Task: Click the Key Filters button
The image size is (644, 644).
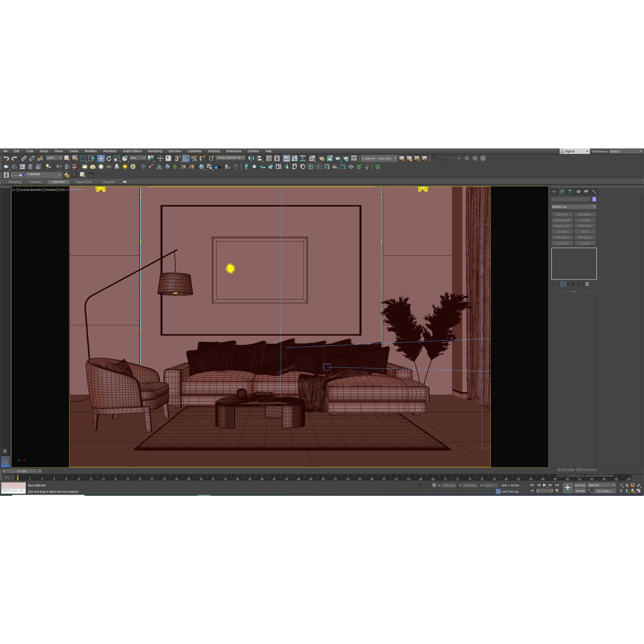Action: coord(605,491)
